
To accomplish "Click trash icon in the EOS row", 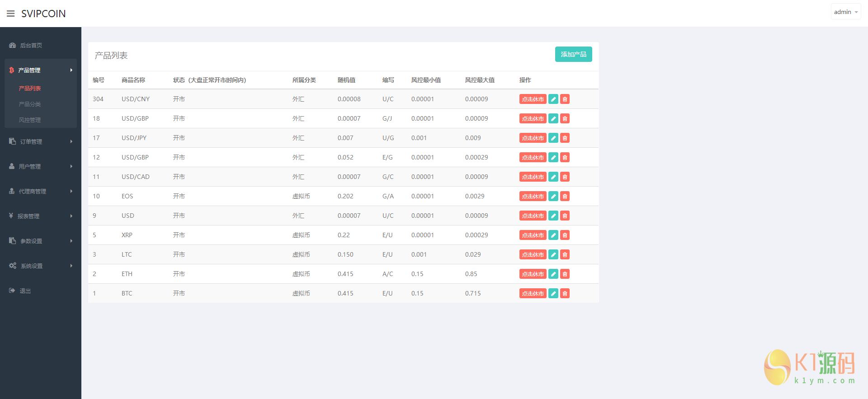I will (x=565, y=197).
